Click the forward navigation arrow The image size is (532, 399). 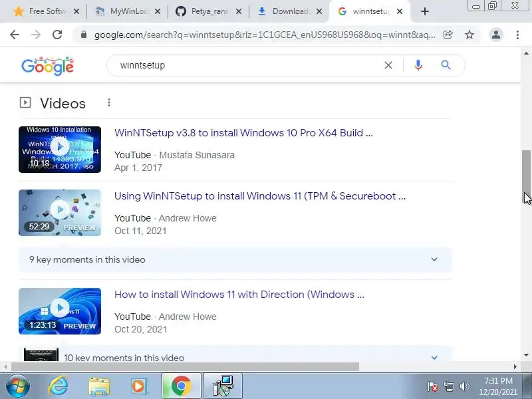[x=36, y=35]
